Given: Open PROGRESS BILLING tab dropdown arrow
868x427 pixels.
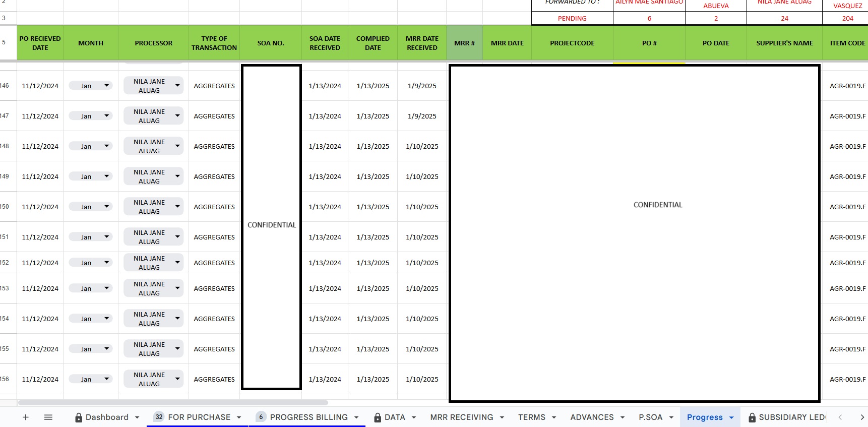Looking at the screenshot, I should coord(356,417).
